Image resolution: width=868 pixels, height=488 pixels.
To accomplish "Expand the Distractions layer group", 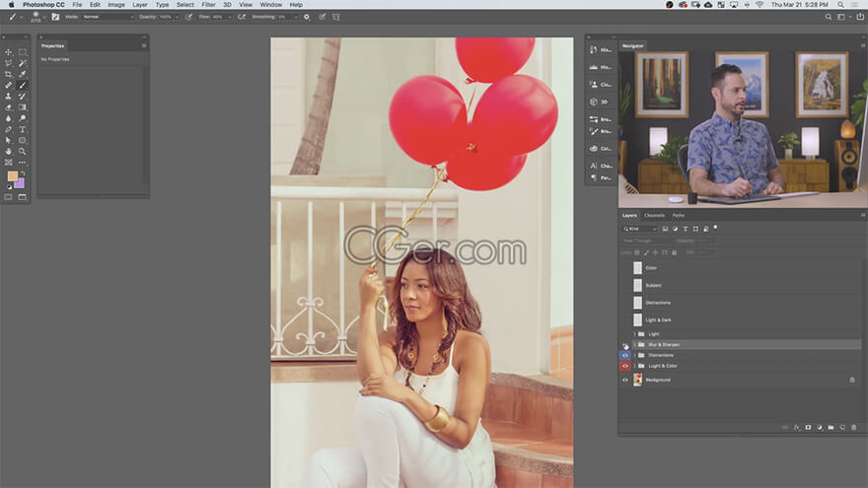I will [x=634, y=355].
